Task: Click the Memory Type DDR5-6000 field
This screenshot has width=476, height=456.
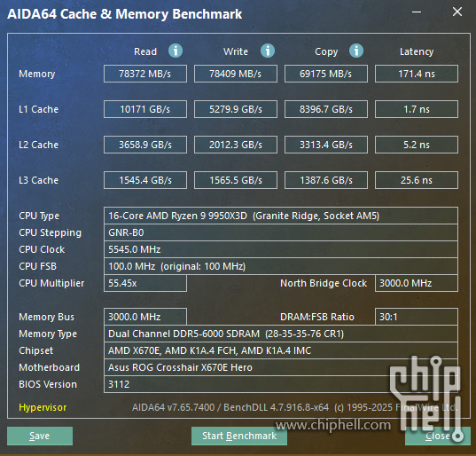Action: [281, 334]
